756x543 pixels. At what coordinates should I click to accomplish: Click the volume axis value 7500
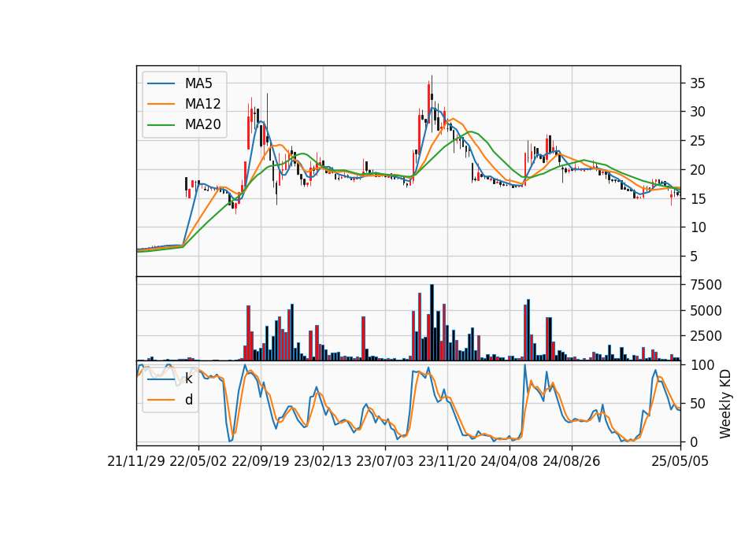click(x=706, y=285)
